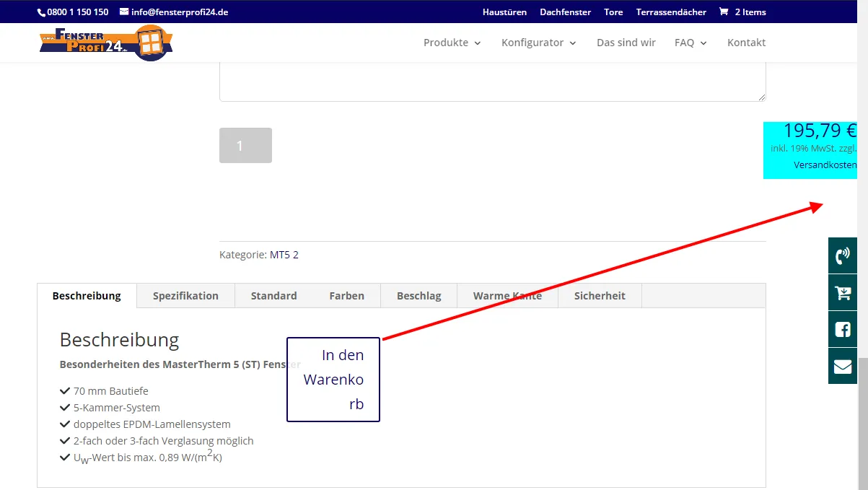Switch to the Spezifikation tab
868x490 pixels.
[x=185, y=296]
